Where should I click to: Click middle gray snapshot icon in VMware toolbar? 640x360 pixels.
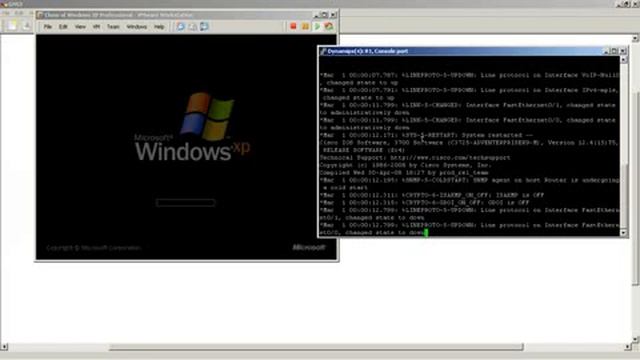click(x=193, y=27)
